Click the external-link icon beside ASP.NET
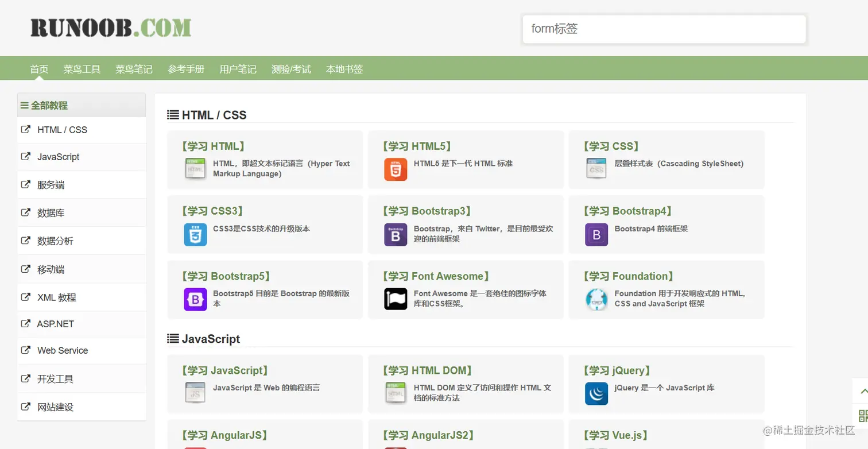868x449 pixels. pos(26,323)
